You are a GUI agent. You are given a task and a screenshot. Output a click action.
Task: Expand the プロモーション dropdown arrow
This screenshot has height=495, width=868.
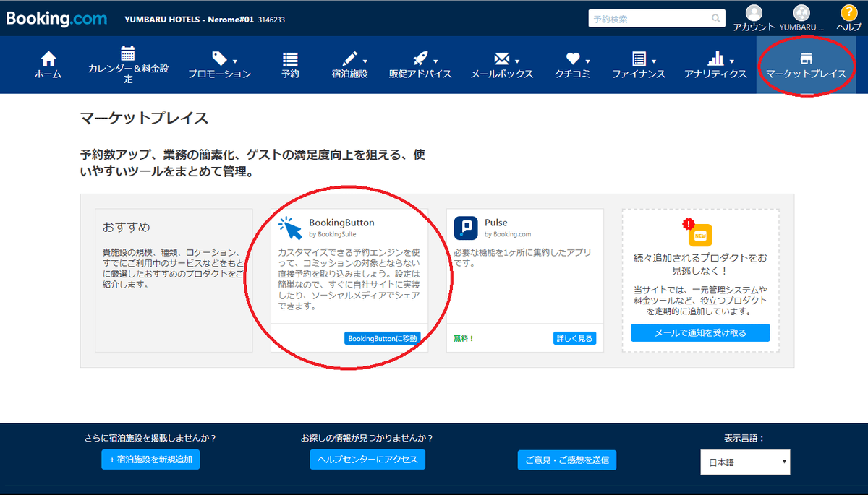(x=235, y=61)
